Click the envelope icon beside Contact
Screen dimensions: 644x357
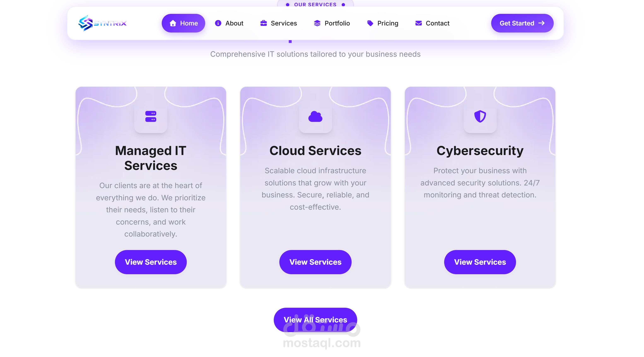(x=418, y=23)
